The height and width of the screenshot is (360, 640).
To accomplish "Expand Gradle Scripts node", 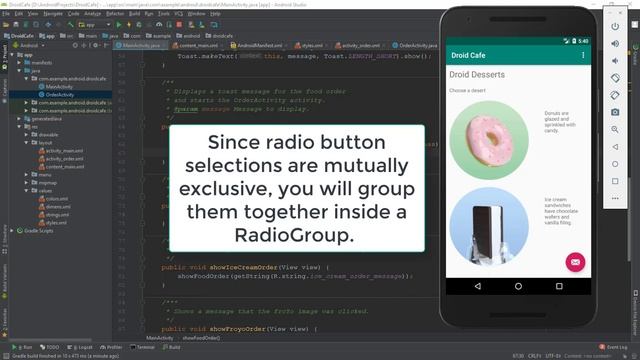I will click(12, 231).
